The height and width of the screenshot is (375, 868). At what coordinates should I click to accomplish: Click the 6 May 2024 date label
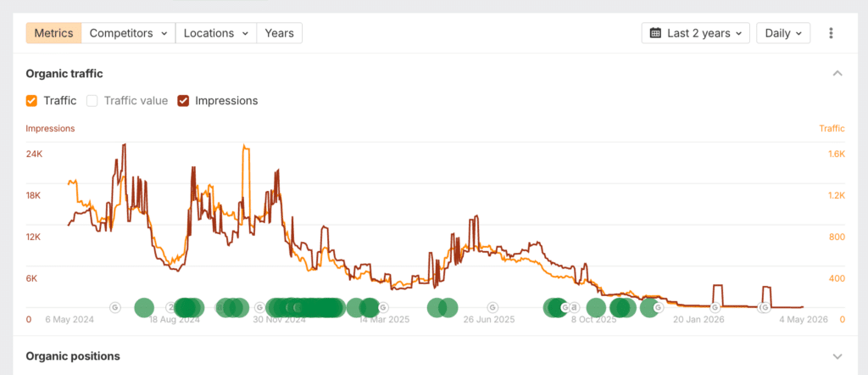pyautogui.click(x=70, y=320)
